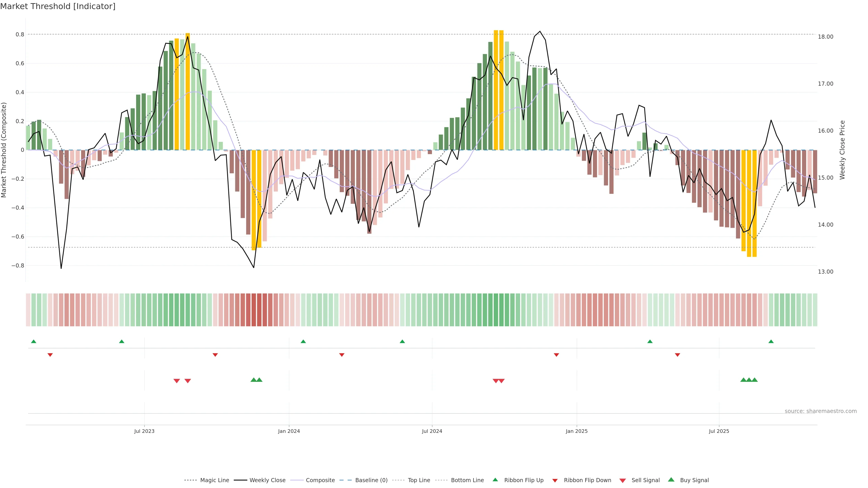Click the rightmost red ribbon flip down triangle
This screenshot has height=488, width=868.
[x=677, y=355]
